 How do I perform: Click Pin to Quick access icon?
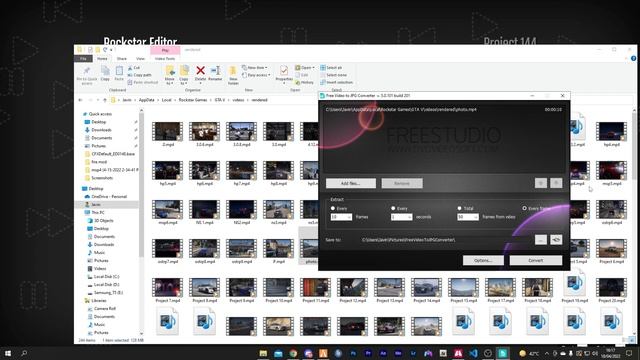87,71
